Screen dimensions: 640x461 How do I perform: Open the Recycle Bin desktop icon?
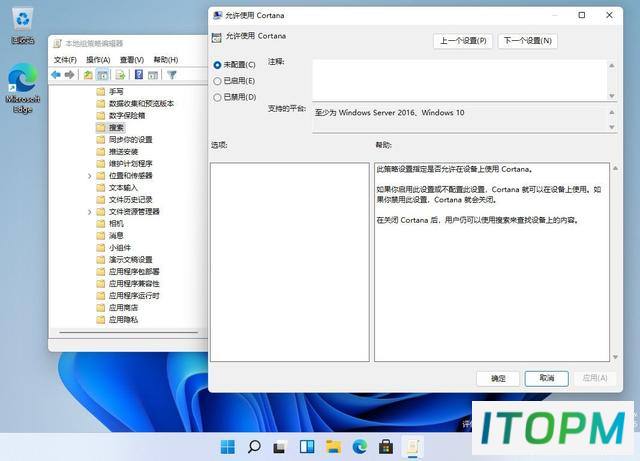[22, 27]
